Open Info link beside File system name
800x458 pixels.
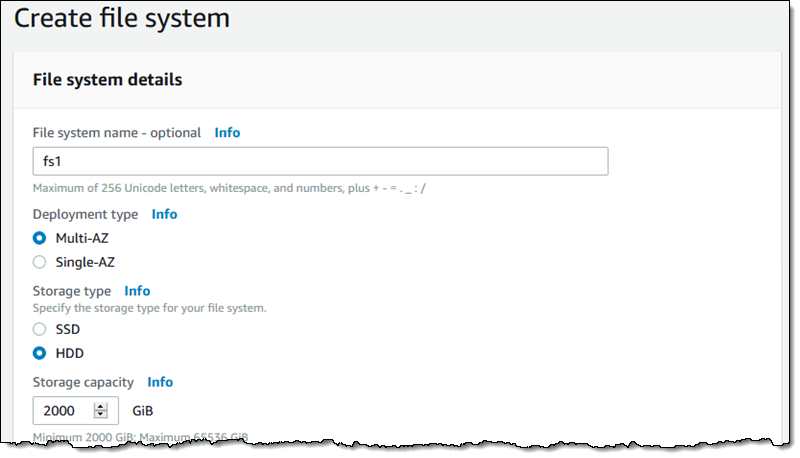227,133
